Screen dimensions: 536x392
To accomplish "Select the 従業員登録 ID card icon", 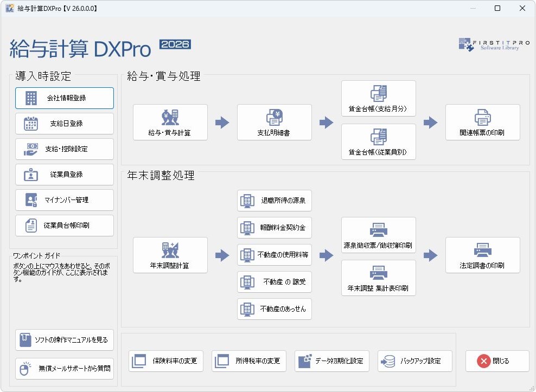I will coord(31,175).
